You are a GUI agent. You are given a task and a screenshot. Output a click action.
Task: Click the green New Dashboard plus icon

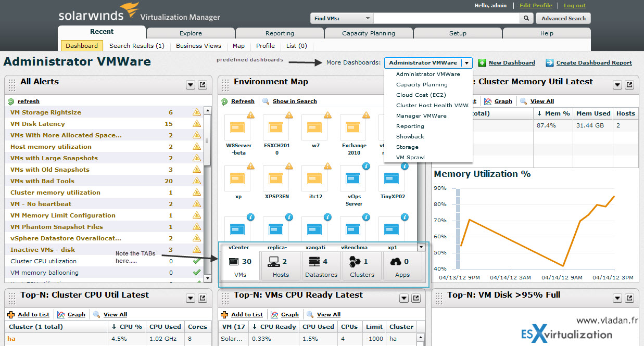(x=482, y=63)
